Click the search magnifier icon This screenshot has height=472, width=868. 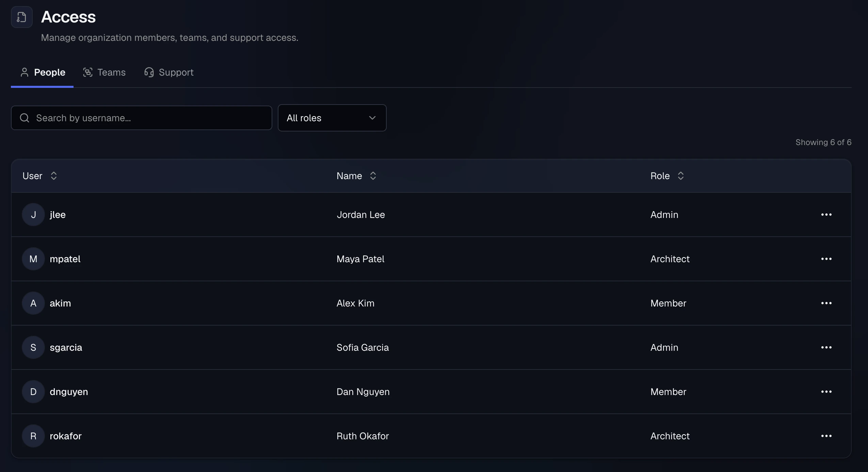(25, 118)
